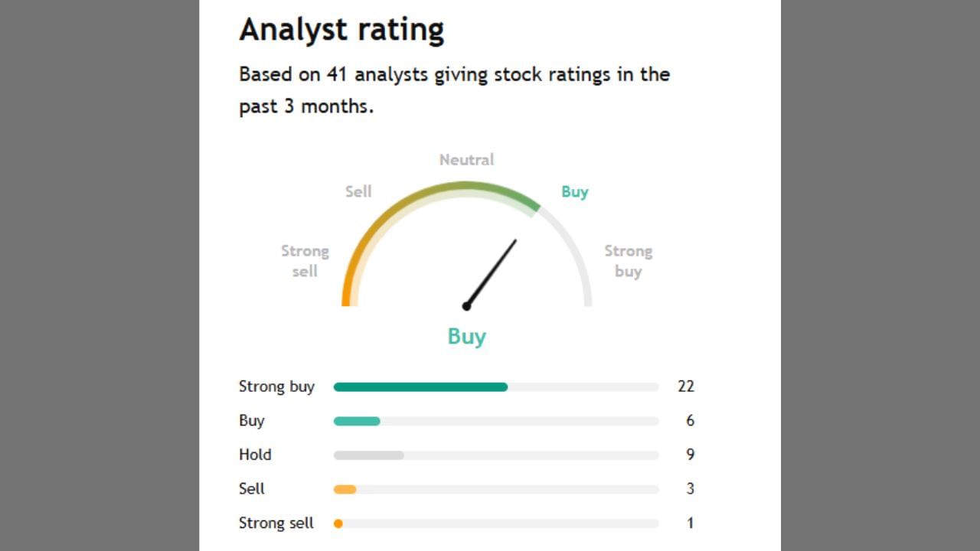Viewport: 980px width, 551px height.
Task: Click the Hold row label
Action: (255, 455)
